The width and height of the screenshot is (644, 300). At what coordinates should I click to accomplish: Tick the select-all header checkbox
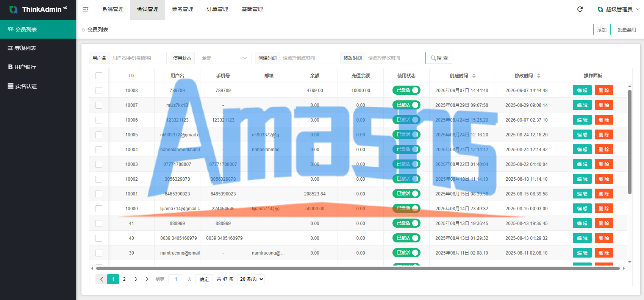pos(99,76)
